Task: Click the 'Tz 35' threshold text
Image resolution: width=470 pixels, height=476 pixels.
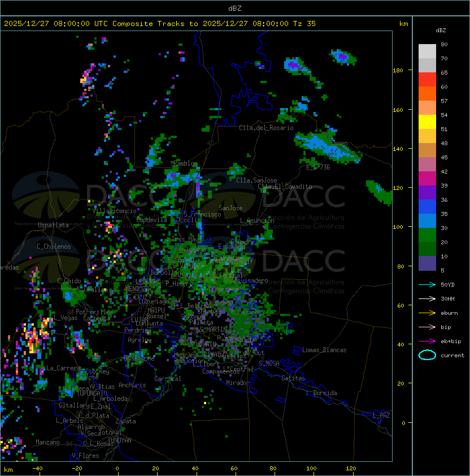Action: [x=304, y=24]
